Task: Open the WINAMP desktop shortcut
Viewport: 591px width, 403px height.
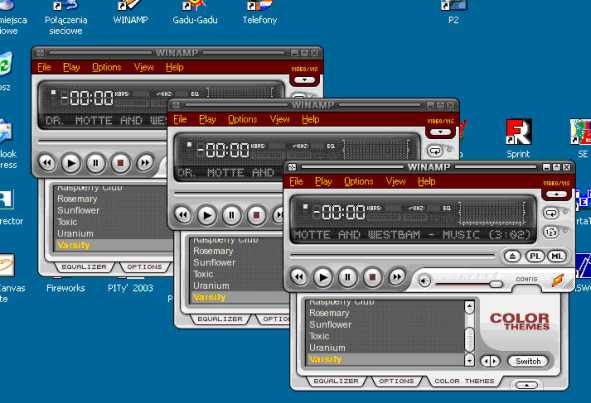Action: pos(130,12)
